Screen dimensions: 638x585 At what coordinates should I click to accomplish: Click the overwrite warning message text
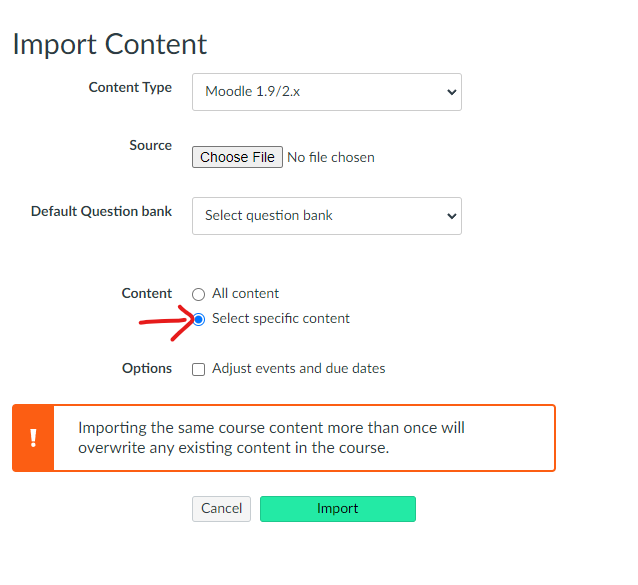click(271, 438)
